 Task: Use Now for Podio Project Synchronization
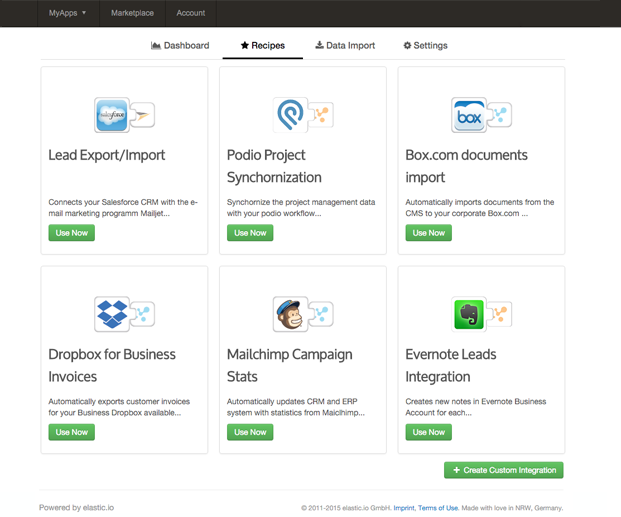coord(250,233)
